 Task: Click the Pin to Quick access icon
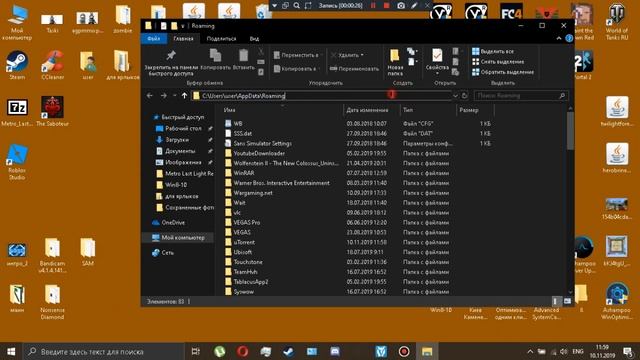pyautogui.click(x=171, y=55)
